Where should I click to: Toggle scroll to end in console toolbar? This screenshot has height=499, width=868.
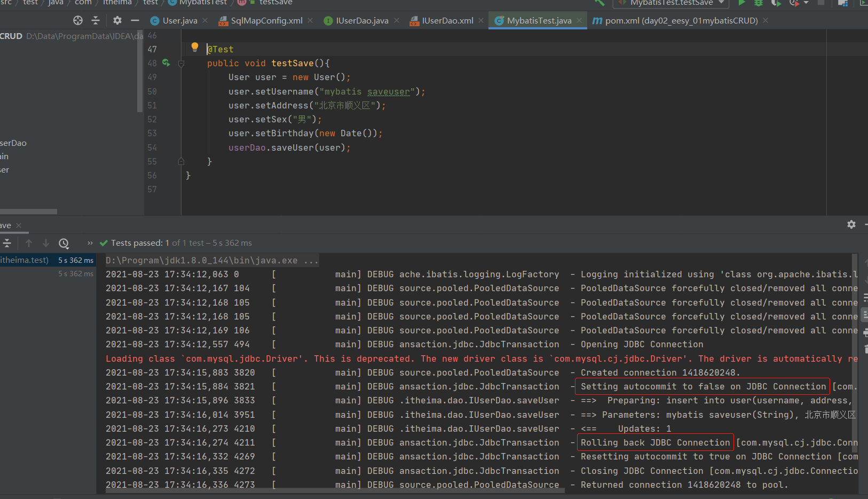865,315
